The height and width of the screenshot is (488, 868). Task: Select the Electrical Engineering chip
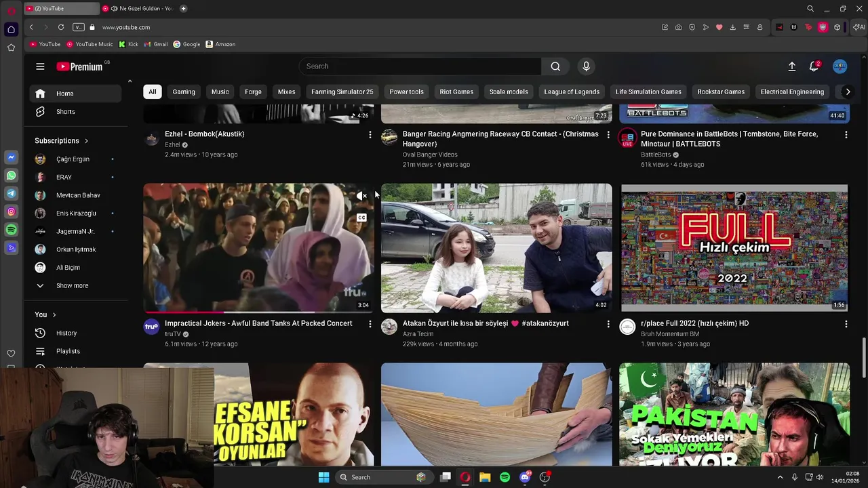coord(792,92)
